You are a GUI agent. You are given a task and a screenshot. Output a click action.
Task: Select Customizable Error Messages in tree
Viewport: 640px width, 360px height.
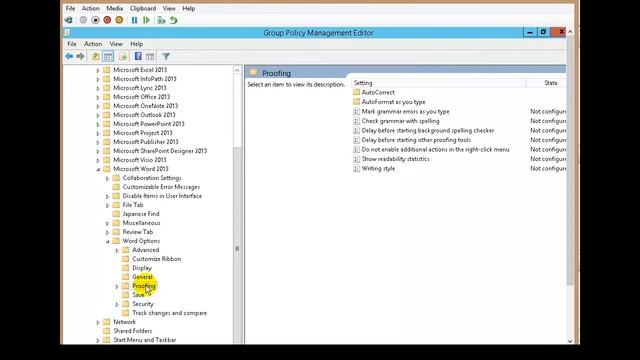point(161,187)
